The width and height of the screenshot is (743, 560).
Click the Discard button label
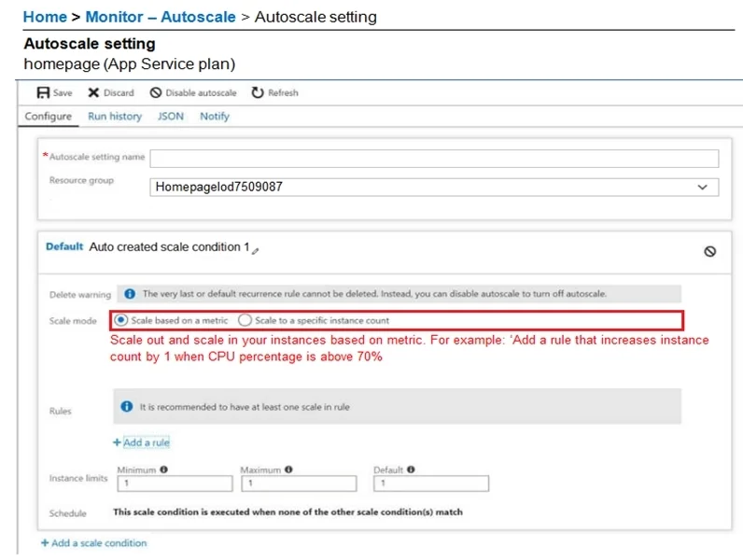coord(119,92)
